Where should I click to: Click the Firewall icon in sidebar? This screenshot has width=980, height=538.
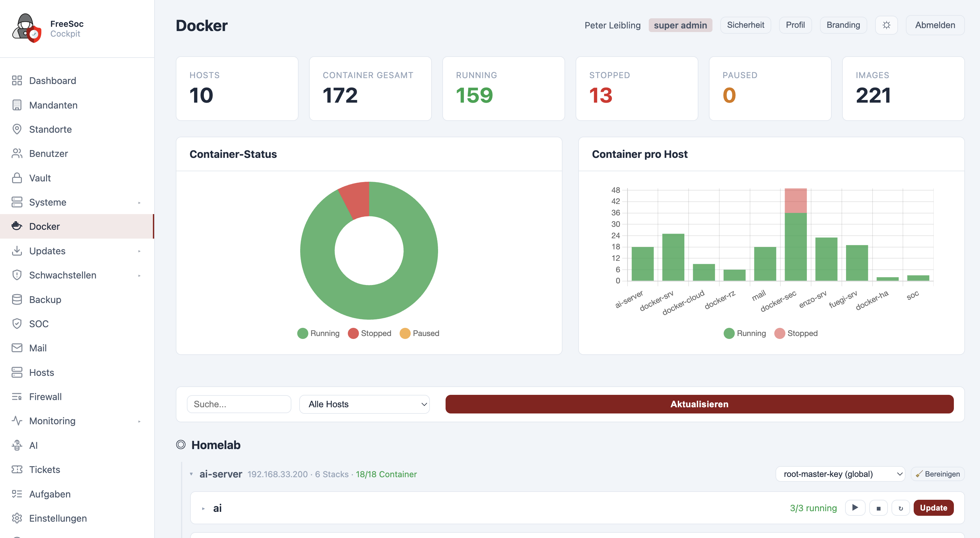(17, 397)
